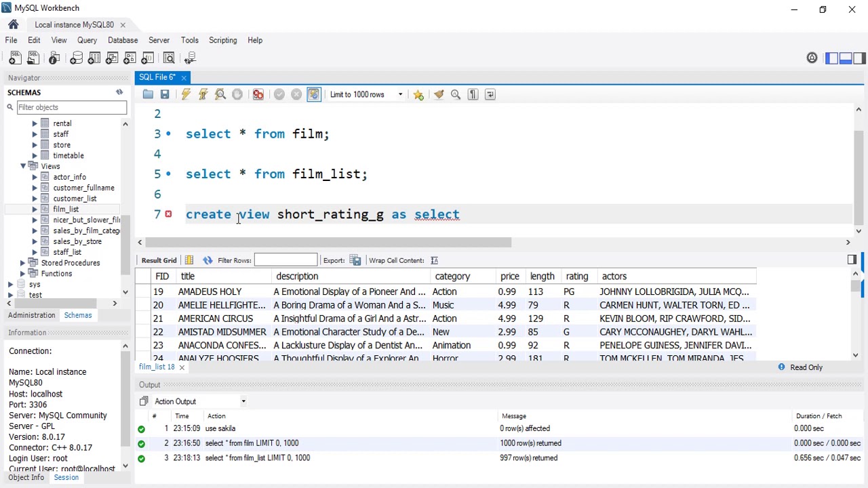
Task: Close the Local instance MySQL80 connection tab
Action: (x=123, y=25)
